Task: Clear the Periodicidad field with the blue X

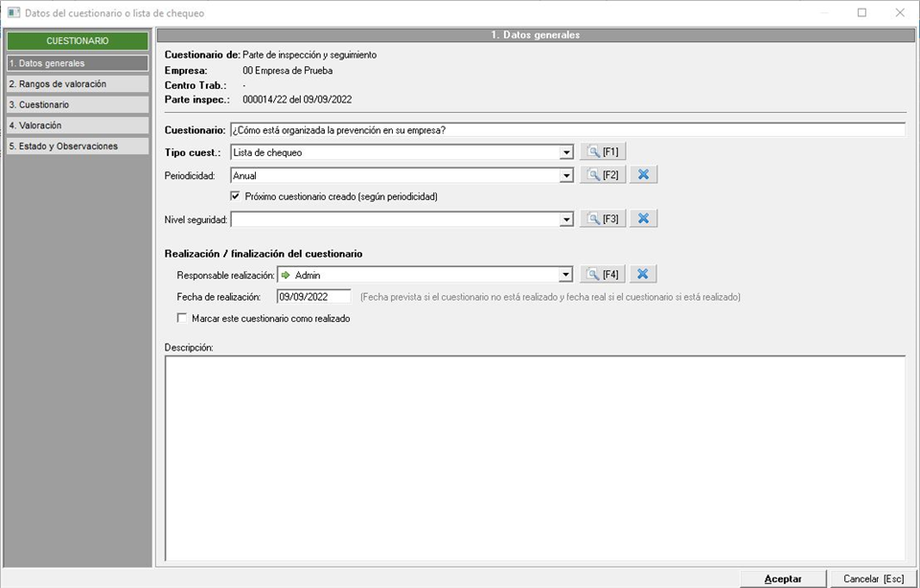Action: pos(644,174)
